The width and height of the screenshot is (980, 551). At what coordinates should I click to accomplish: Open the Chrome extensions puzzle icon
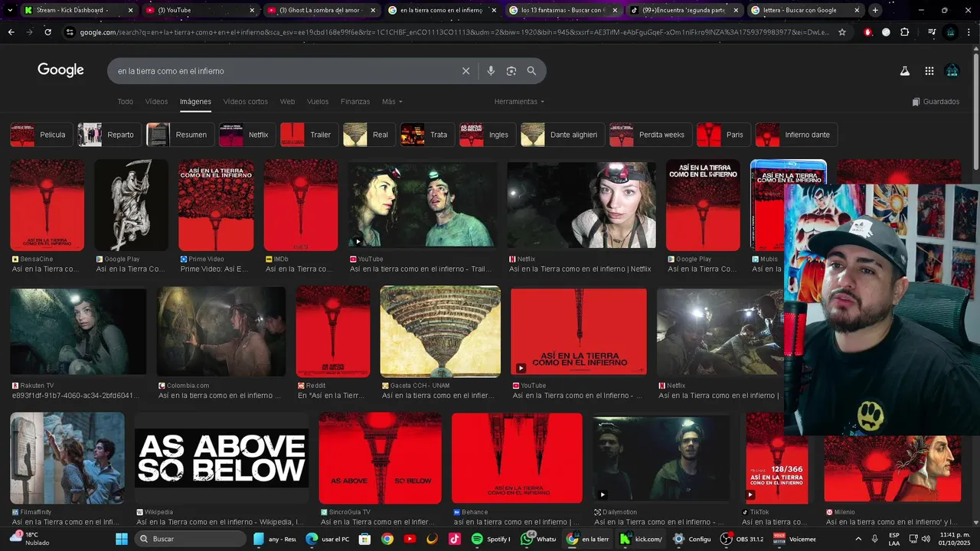[905, 32]
